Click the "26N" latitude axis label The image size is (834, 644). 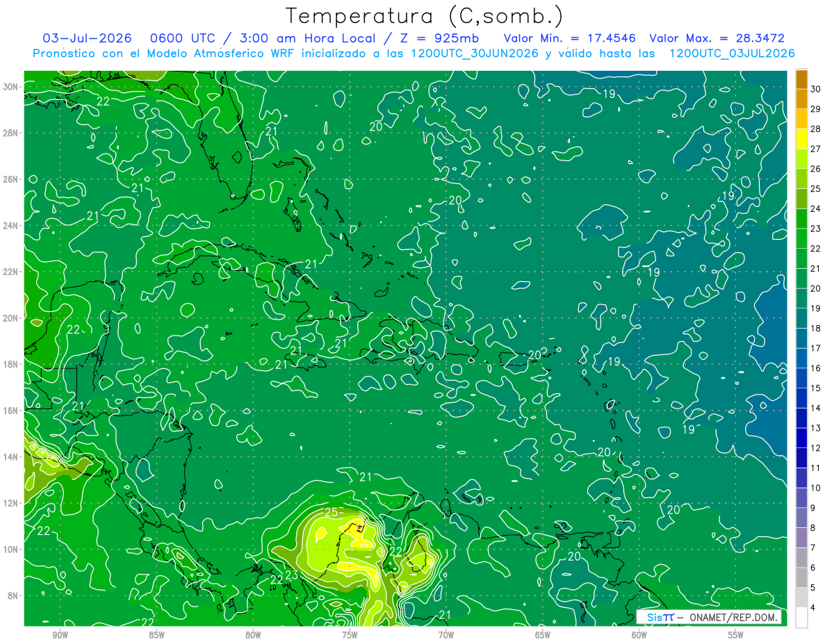coord(12,179)
